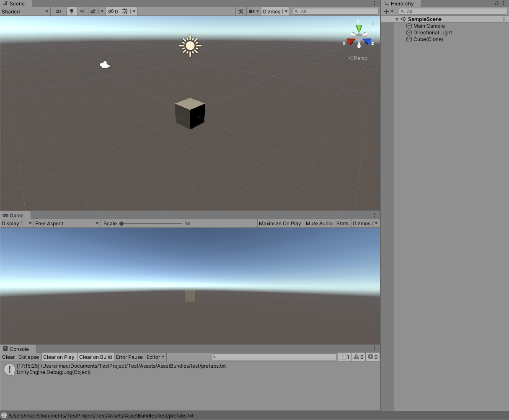Toggle Error Pause option
Screen dimensions: 509x420
[x=129, y=357]
